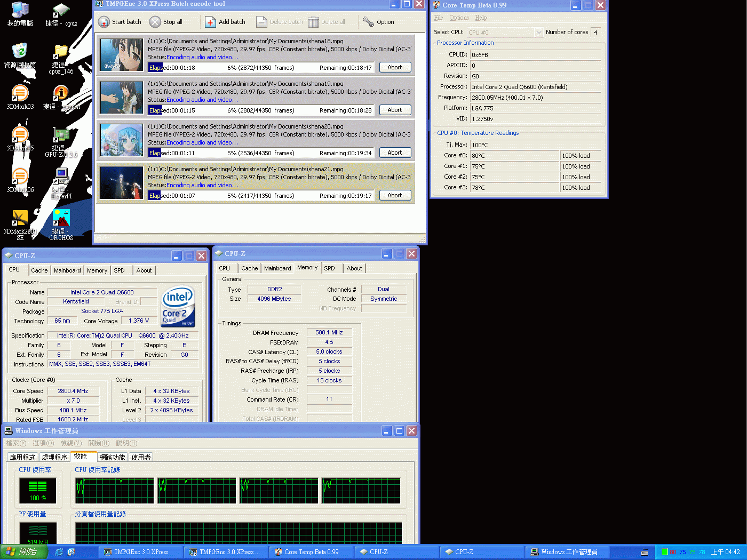Click second quick launch icon next to IE
Viewport: 747px width, 560px height.
[x=71, y=552]
